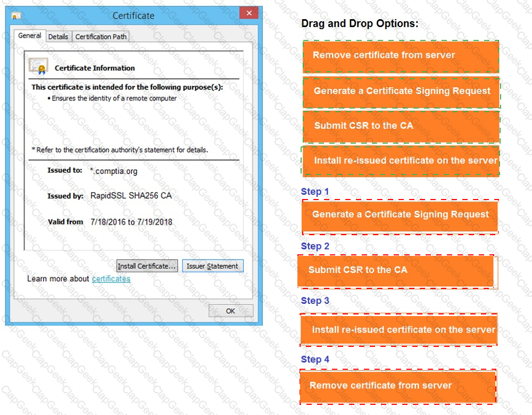
Task: Click the RapidSSL SHA256 CA issuer name
Action: 131,196
